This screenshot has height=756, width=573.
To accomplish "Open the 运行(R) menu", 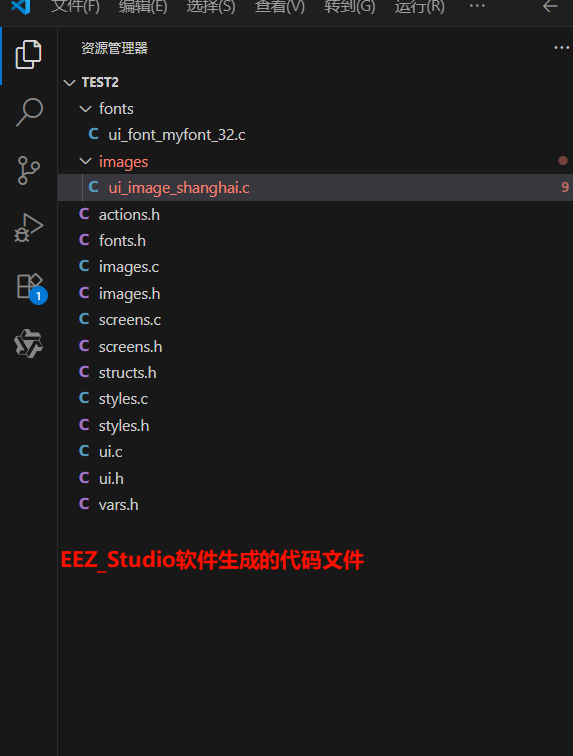I will coord(420,7).
